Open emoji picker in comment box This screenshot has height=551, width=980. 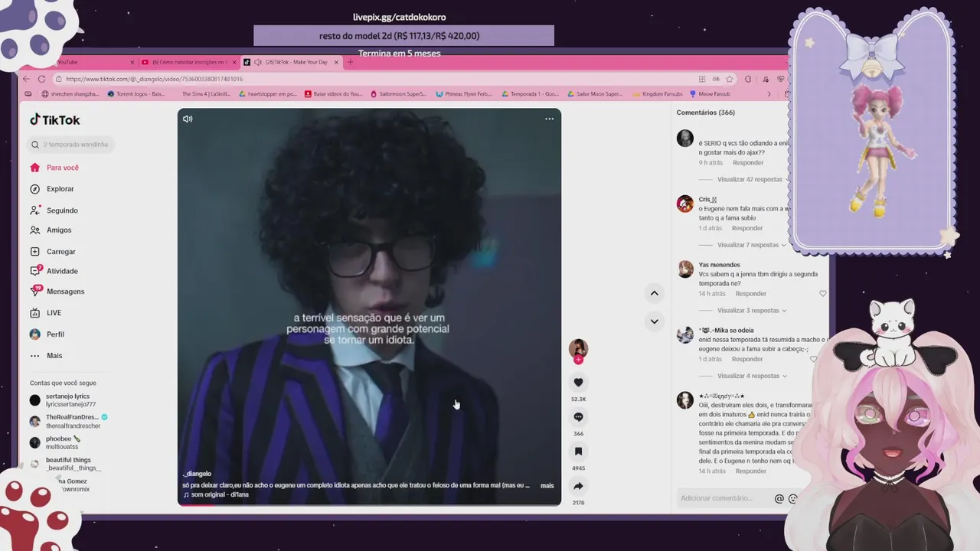792,499
